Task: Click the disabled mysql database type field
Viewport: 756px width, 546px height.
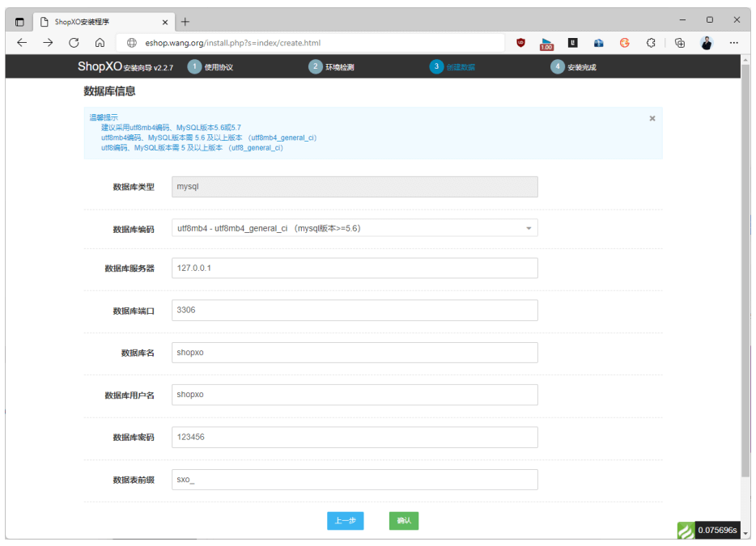Action: tap(355, 187)
